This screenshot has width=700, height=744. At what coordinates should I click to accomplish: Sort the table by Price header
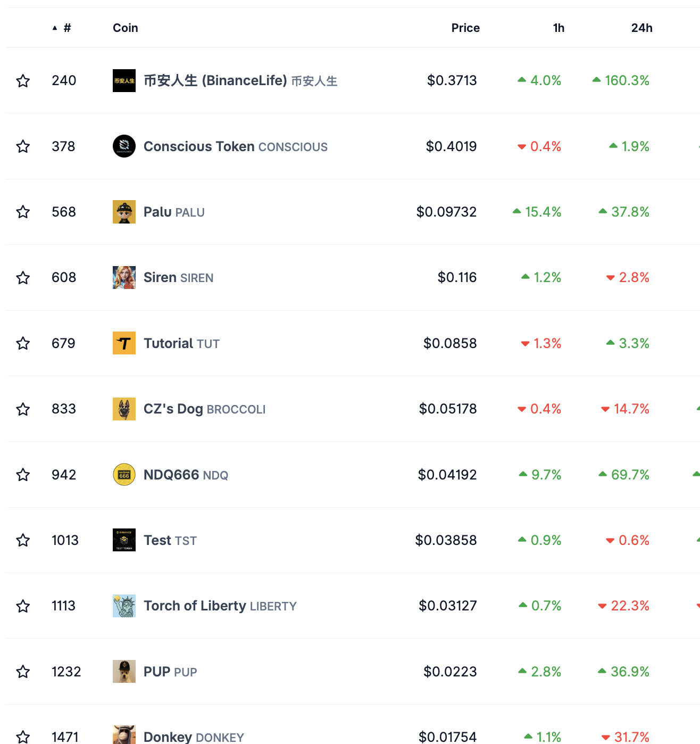pyautogui.click(x=465, y=28)
